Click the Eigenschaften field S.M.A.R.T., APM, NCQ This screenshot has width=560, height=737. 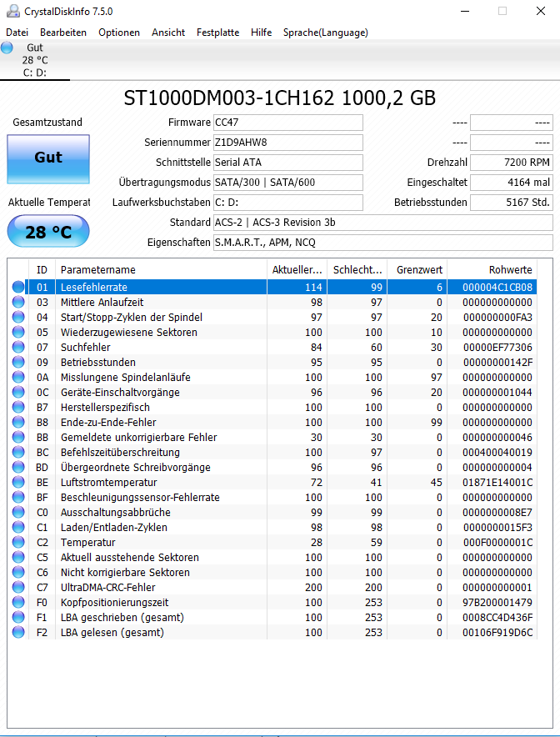[x=382, y=243]
